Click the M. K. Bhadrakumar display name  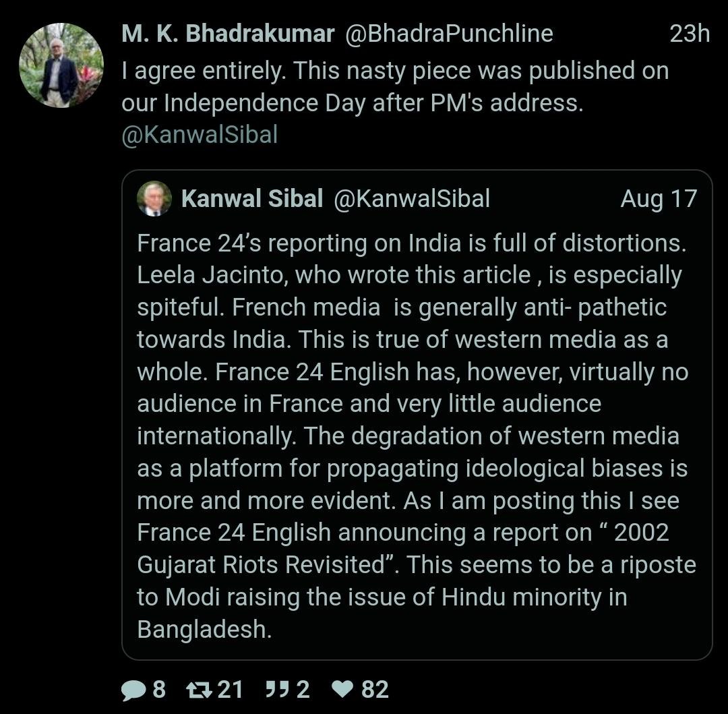pos(228,34)
